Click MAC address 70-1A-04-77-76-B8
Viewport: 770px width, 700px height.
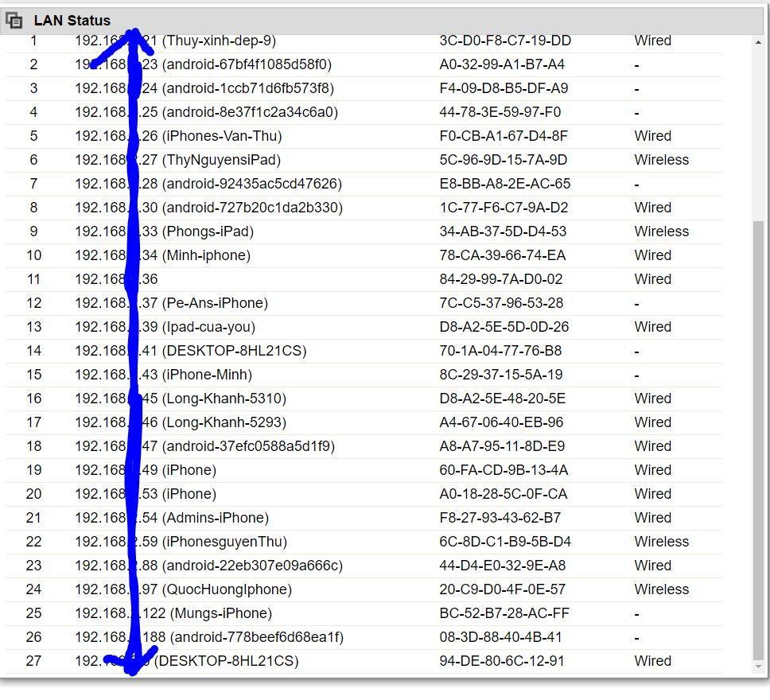[500, 351]
